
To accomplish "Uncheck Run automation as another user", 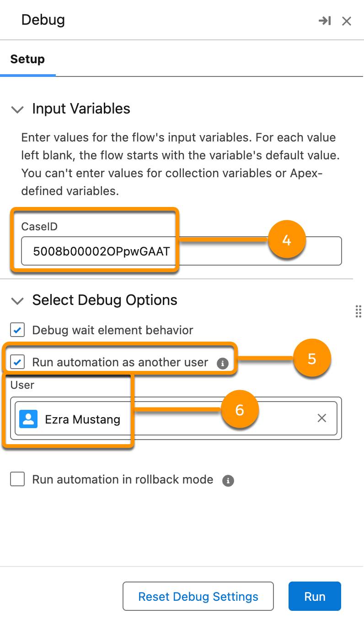I will pyautogui.click(x=16, y=362).
